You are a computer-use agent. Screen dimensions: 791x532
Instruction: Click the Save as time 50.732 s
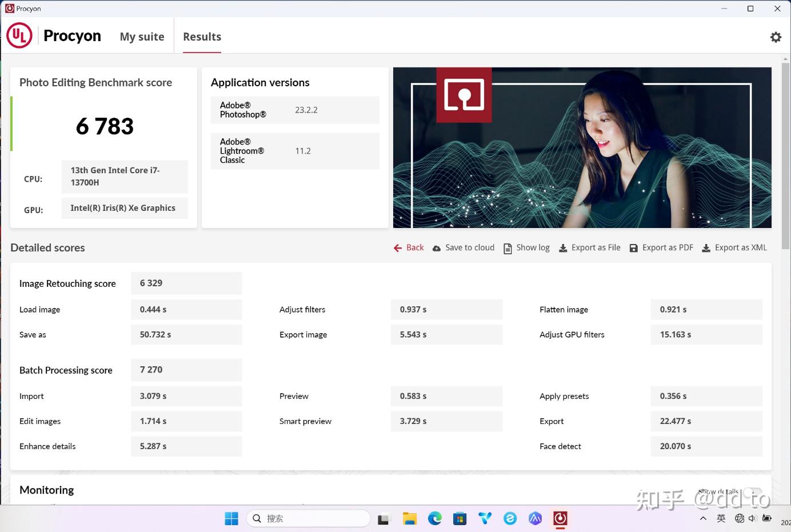click(186, 334)
